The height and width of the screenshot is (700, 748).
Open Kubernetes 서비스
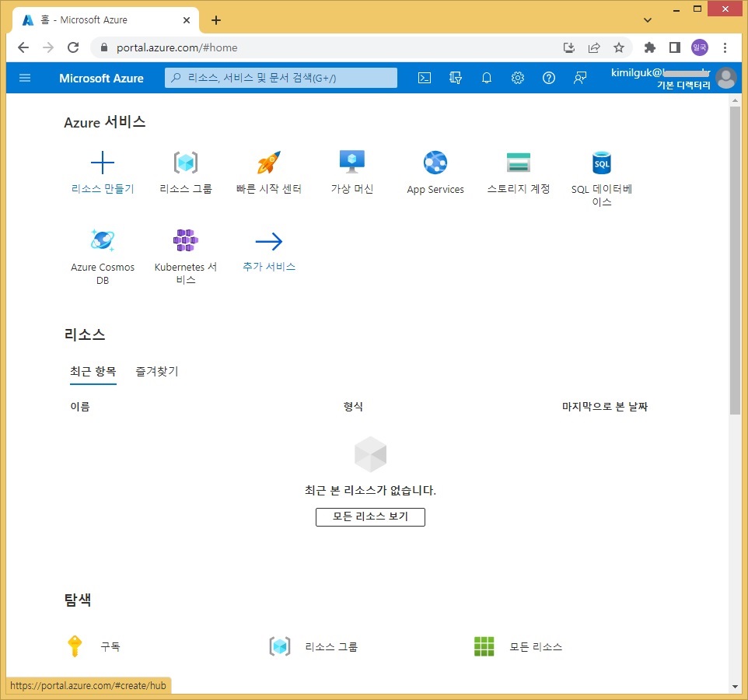(186, 257)
